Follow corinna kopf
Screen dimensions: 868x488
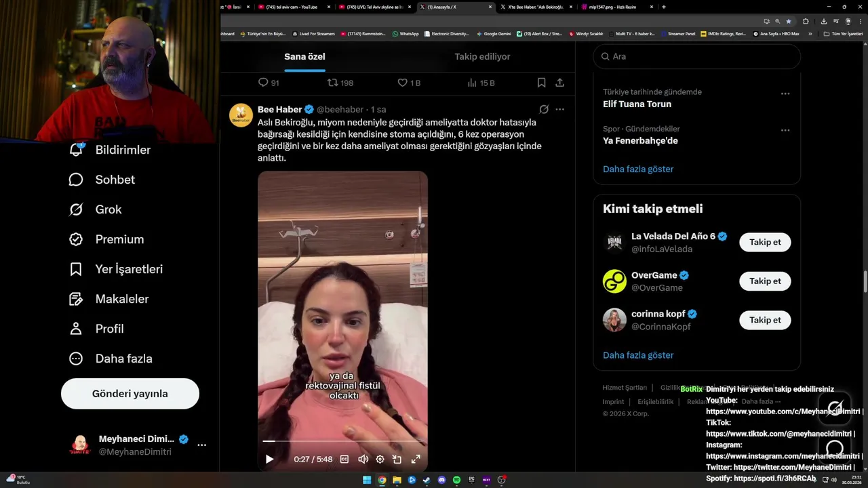tap(765, 320)
